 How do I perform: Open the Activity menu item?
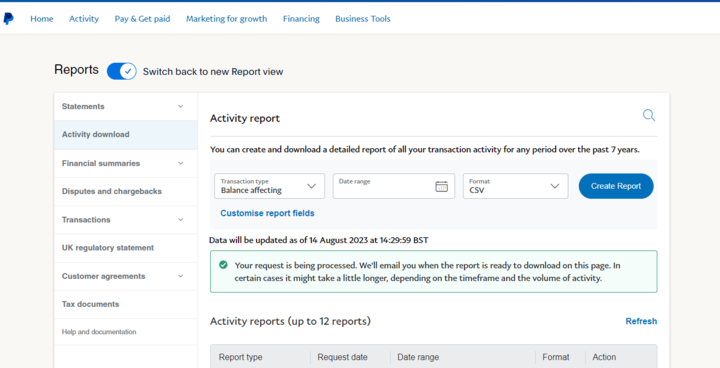84,19
